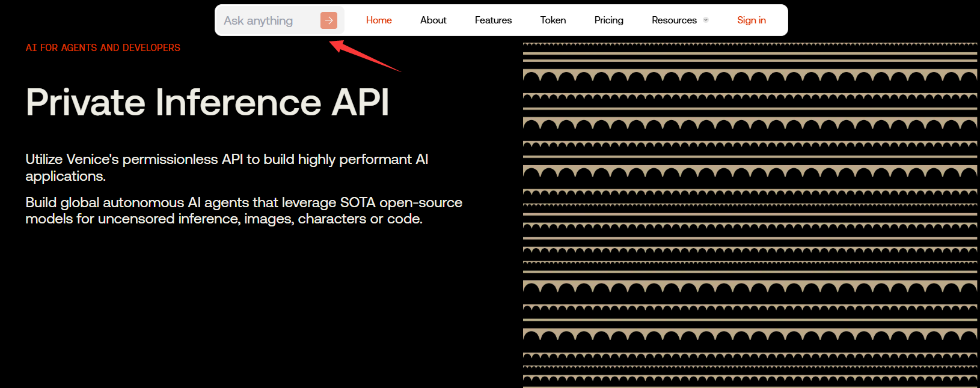The width and height of the screenshot is (980, 388).
Task: Expand the Resources dropdown menu
Action: click(x=680, y=20)
